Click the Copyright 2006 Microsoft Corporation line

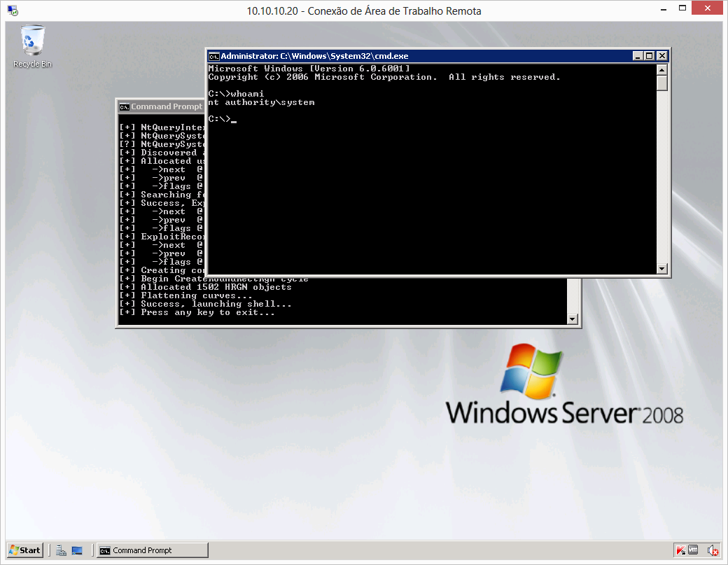pos(384,77)
